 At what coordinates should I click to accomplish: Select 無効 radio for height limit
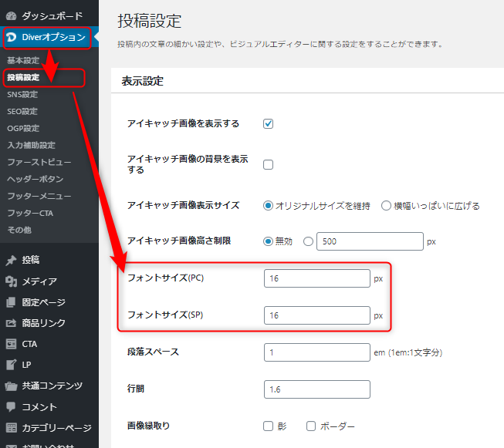click(268, 241)
